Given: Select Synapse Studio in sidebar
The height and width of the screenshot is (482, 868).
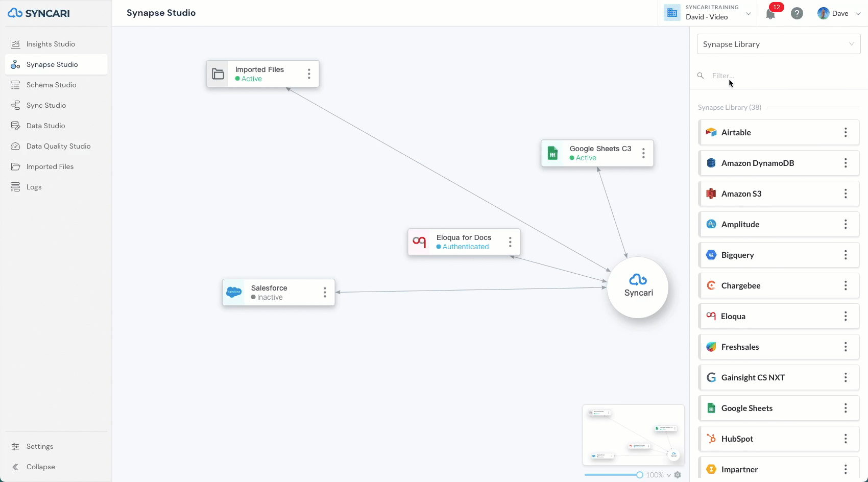Looking at the screenshot, I should tap(56, 64).
